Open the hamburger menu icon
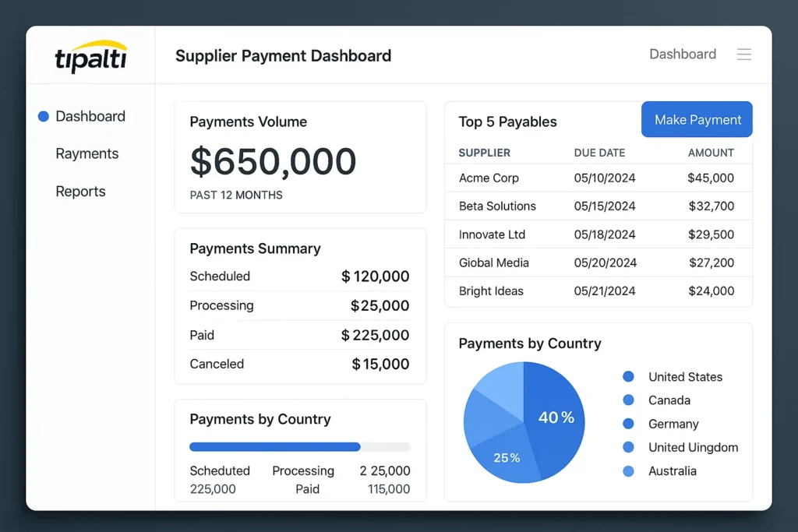 coord(744,54)
